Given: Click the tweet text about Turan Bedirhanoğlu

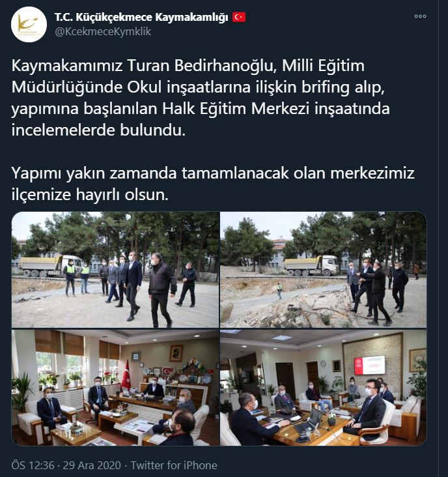Looking at the screenshot, I should 201,98.
